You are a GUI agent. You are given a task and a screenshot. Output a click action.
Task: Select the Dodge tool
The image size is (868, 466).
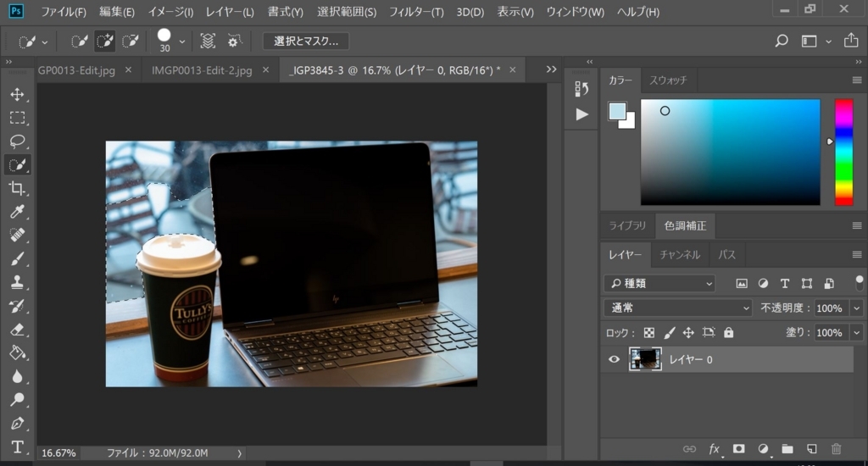[17, 400]
